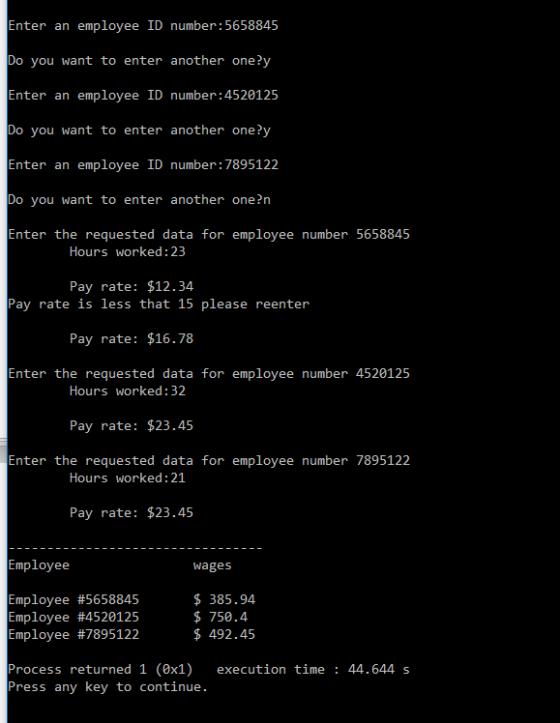This screenshot has height=723, width=560.
Task: Click the 'Pay rate: $12.34' line
Action: coord(131,286)
